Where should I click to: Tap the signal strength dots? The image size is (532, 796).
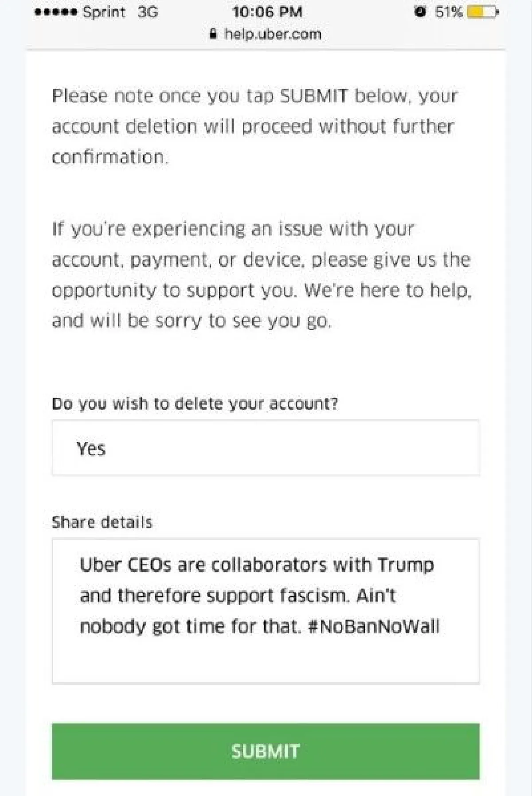click(x=56, y=12)
